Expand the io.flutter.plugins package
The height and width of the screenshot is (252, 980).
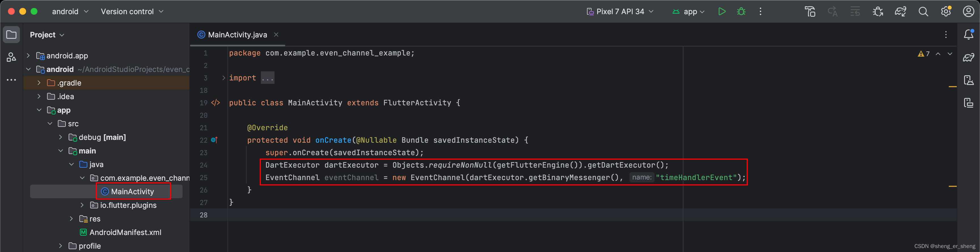pos(82,205)
